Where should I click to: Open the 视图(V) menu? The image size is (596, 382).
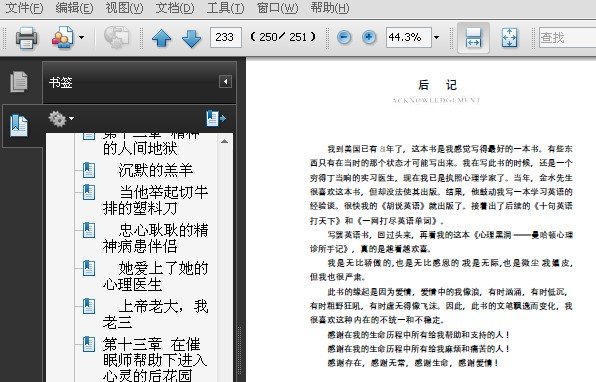(x=124, y=8)
